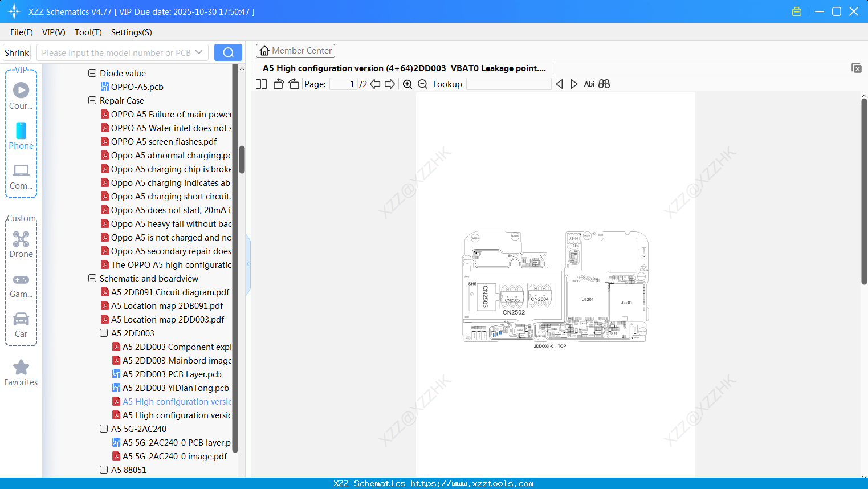Open 'A5 2DD003 Mainbord image' file
This screenshot has height=489, width=868.
click(172, 361)
